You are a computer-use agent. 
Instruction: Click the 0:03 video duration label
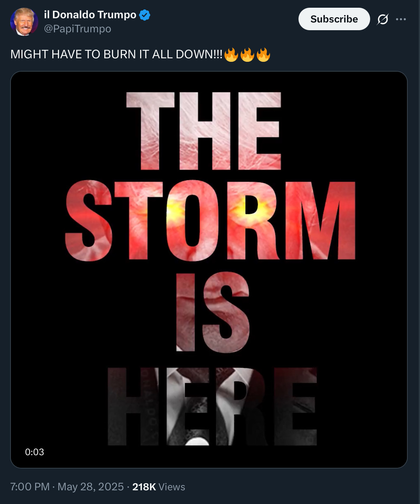point(34,452)
